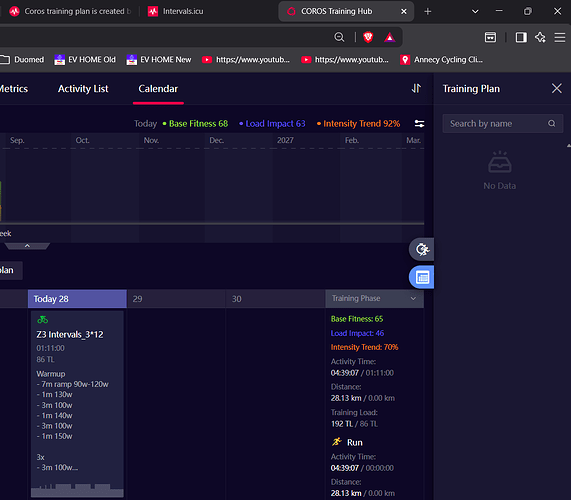
Task: Open the Z3 Intervals_3*12 workout
Action: tap(70, 335)
